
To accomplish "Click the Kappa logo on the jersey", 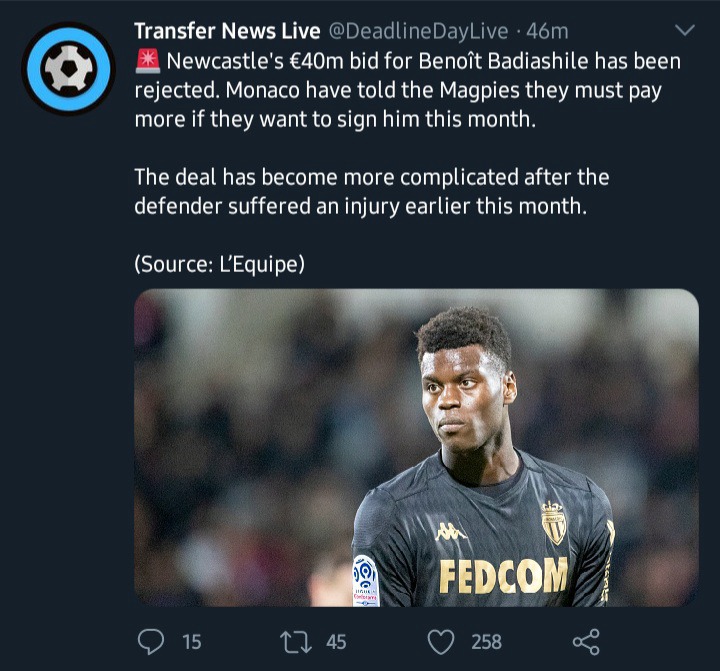I will 450,531.
